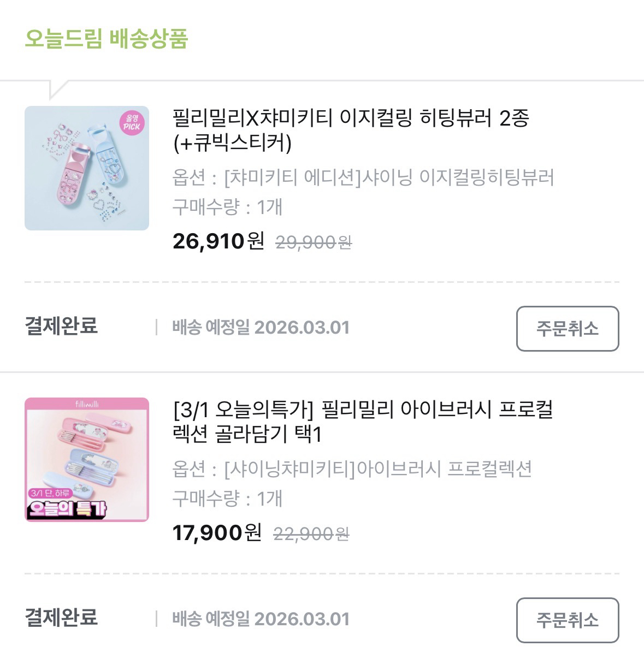The image size is (644, 658).
Task: Click the 올영 PICK badge on the curler image
Action: click(131, 122)
